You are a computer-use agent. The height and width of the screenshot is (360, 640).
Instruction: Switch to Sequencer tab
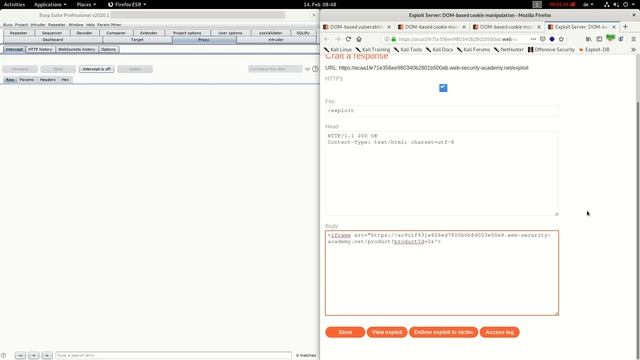[x=52, y=33]
